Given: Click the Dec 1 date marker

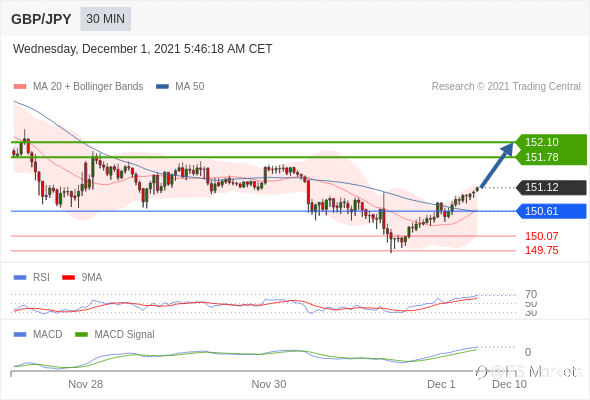Looking at the screenshot, I should pos(441,384).
